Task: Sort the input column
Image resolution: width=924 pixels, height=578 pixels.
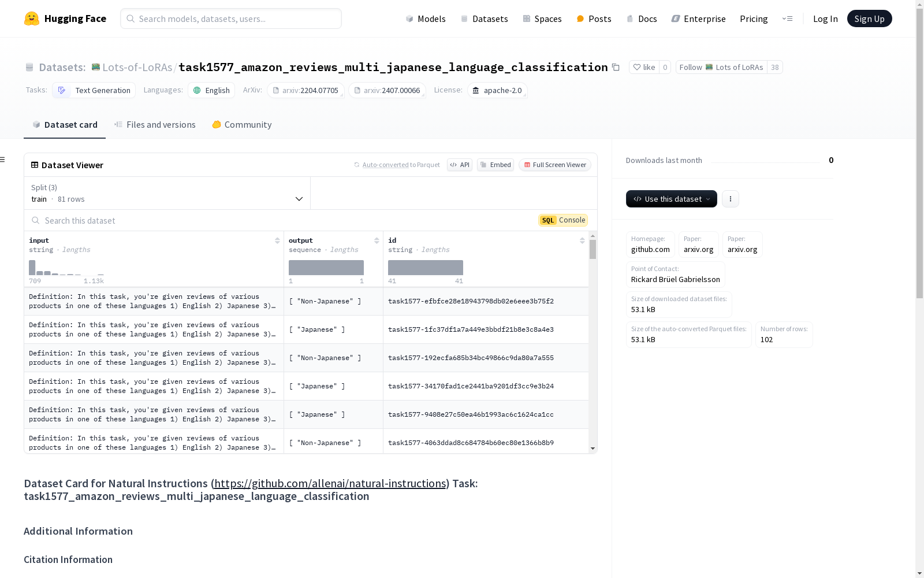Action: click(277, 240)
